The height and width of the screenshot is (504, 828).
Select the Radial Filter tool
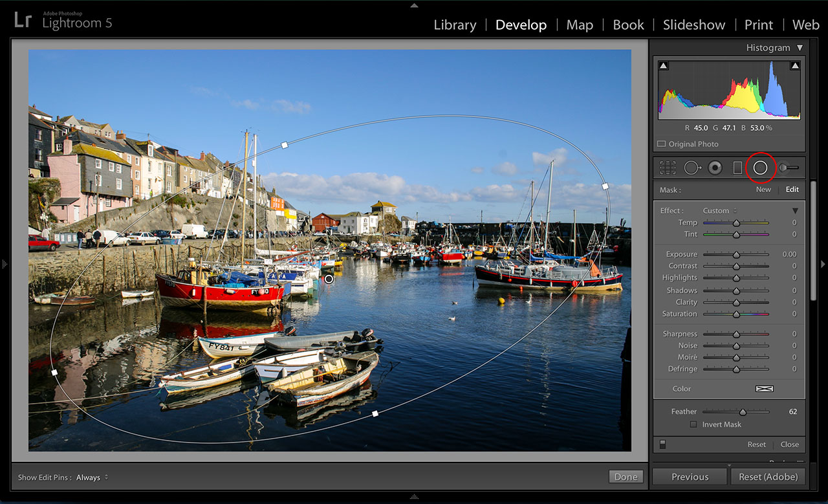tap(760, 168)
